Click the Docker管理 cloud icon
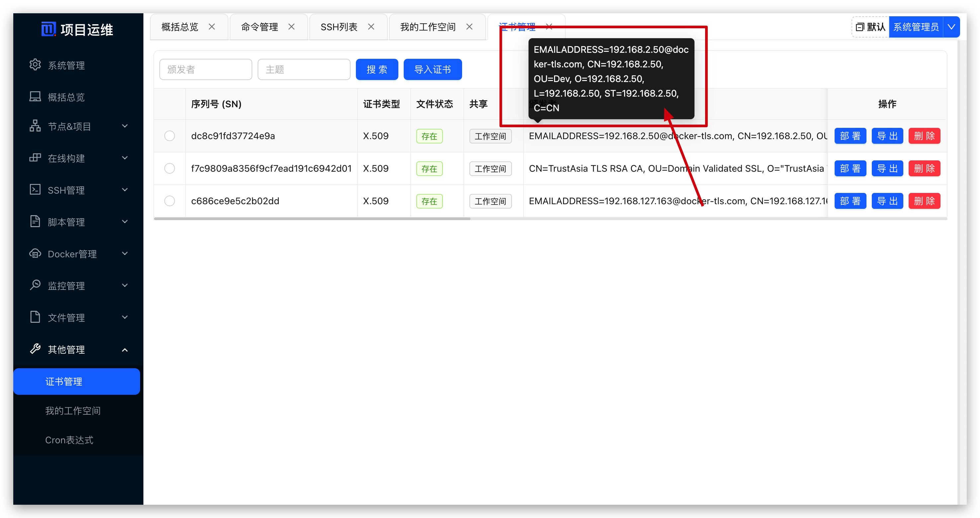This screenshot has height=518, width=980. pos(35,253)
